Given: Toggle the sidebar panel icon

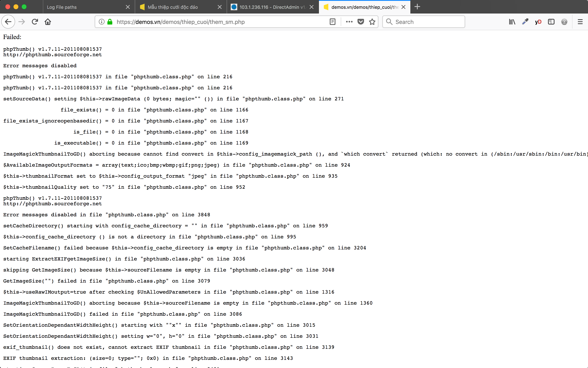Looking at the screenshot, I should pyautogui.click(x=551, y=22).
